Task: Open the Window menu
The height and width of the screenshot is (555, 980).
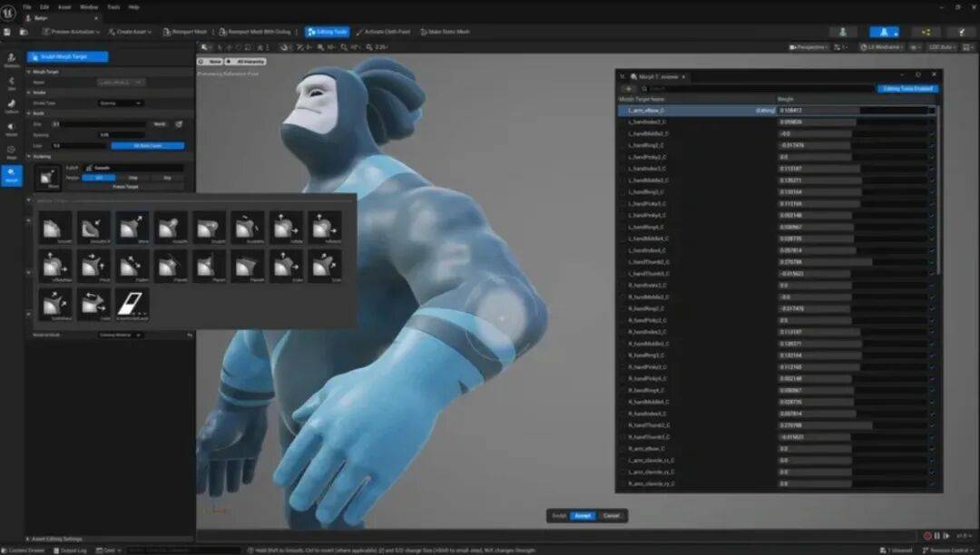Action: [88, 6]
